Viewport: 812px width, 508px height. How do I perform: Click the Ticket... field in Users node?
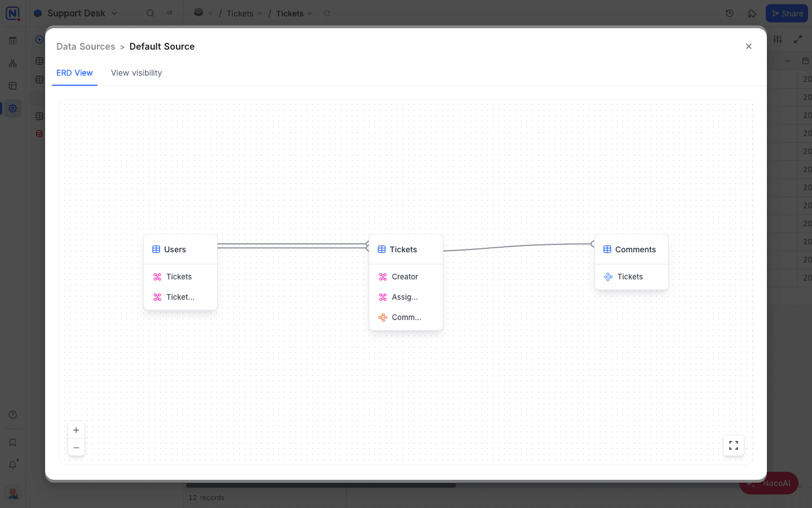click(180, 297)
